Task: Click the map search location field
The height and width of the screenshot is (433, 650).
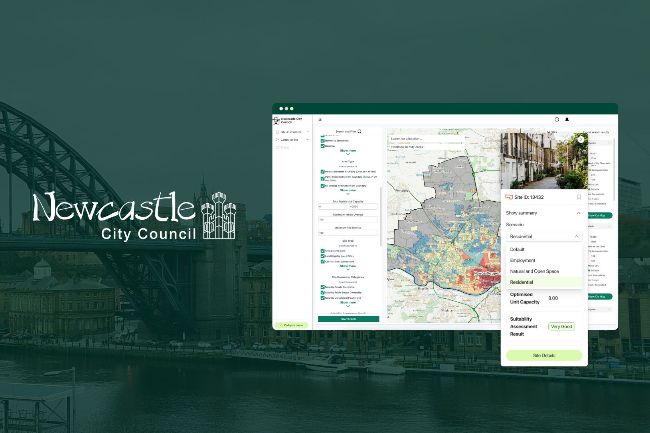Action: pos(426,139)
